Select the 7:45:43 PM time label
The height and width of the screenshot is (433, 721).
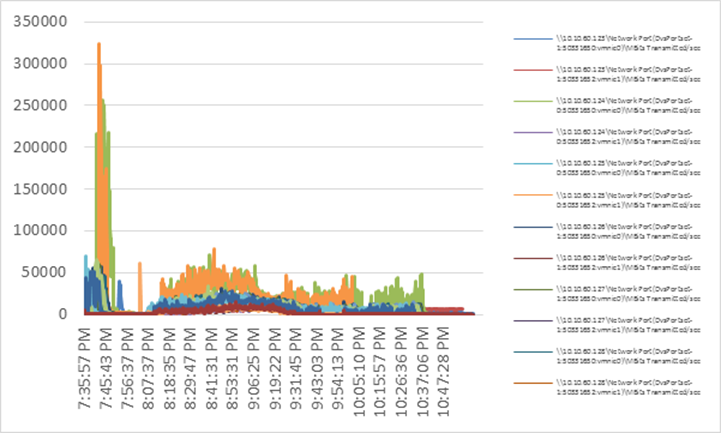[106, 368]
